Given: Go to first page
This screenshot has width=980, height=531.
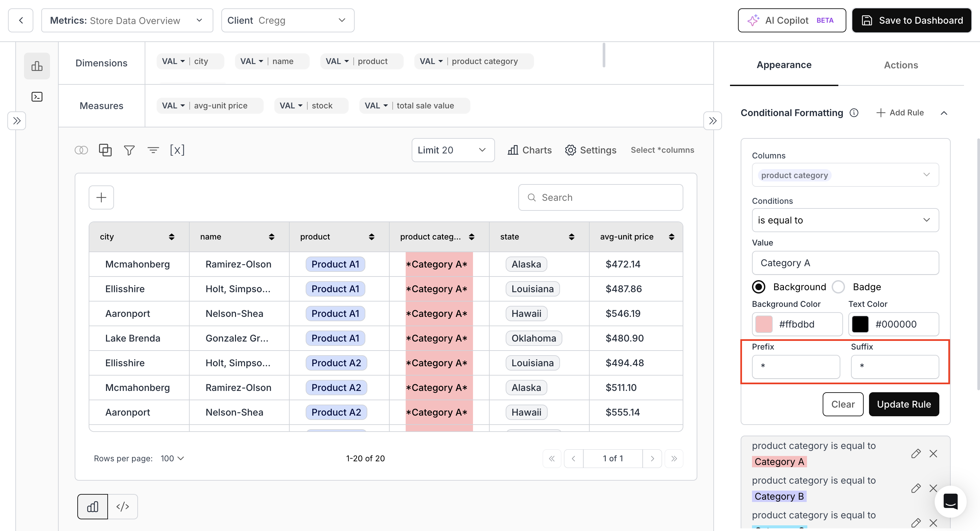Looking at the screenshot, I should coord(552,458).
